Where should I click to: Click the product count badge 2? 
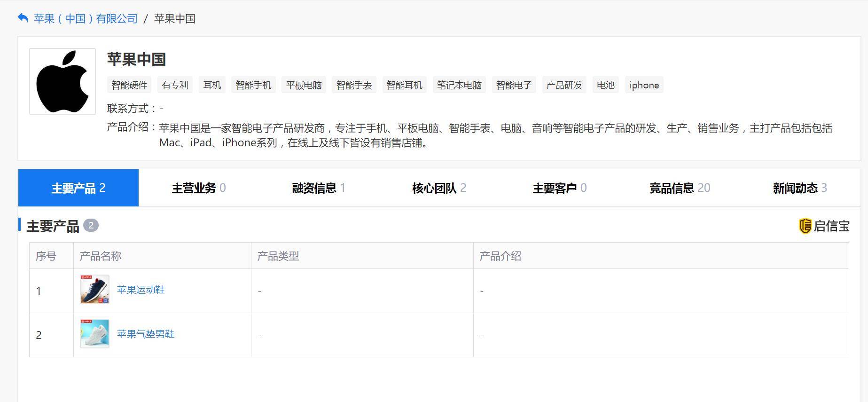(91, 225)
